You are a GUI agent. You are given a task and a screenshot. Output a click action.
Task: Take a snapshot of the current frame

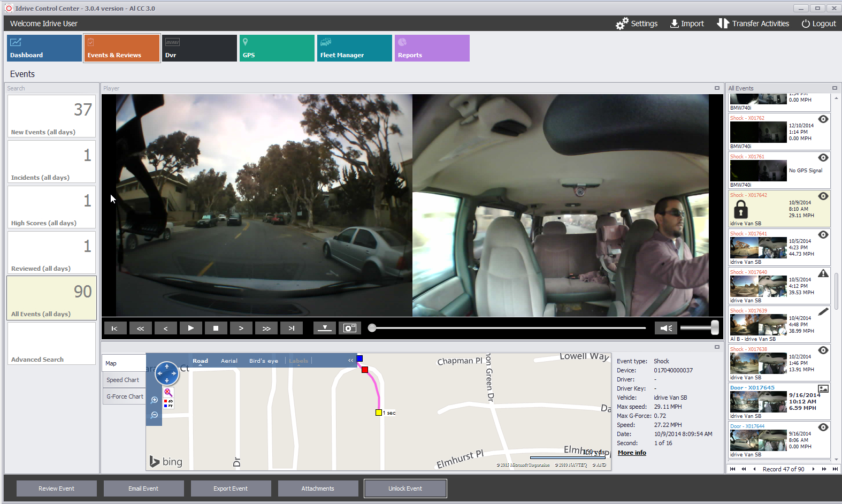(x=350, y=328)
